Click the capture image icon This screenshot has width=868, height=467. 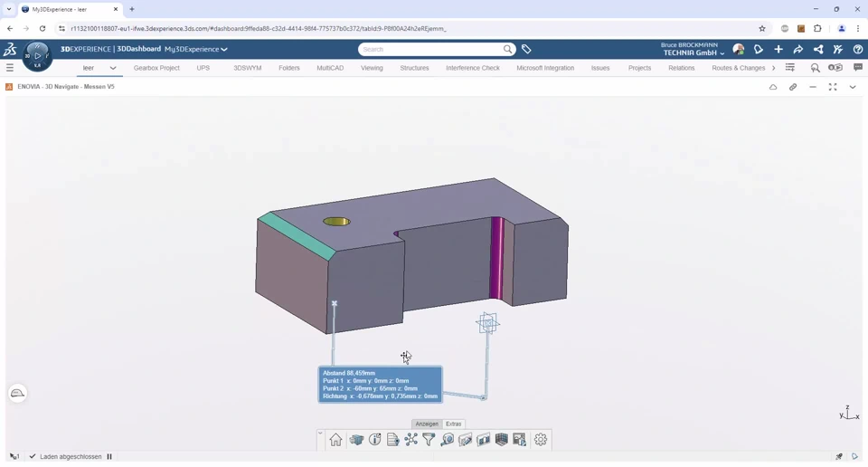click(x=519, y=440)
